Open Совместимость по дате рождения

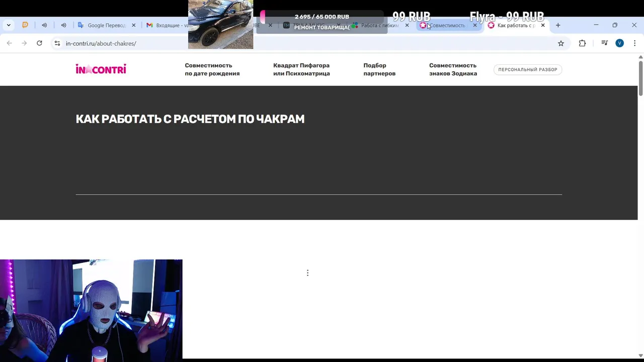point(212,69)
